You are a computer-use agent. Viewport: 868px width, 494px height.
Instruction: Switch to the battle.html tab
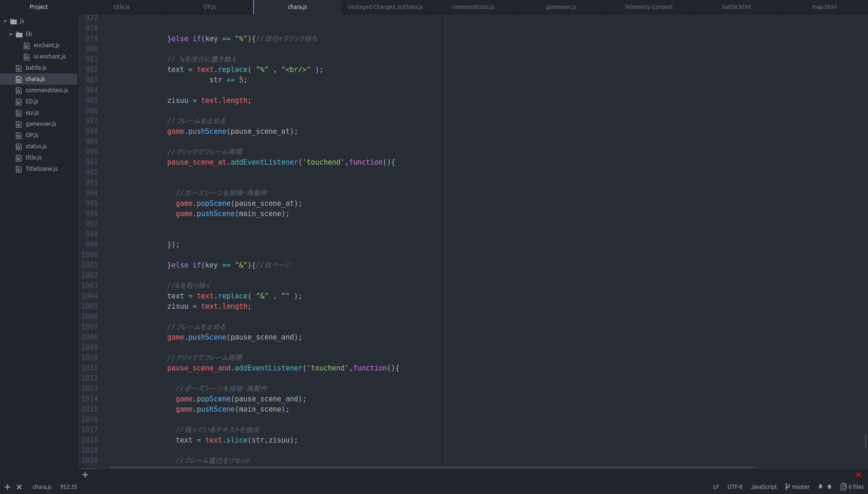pyautogui.click(x=736, y=7)
